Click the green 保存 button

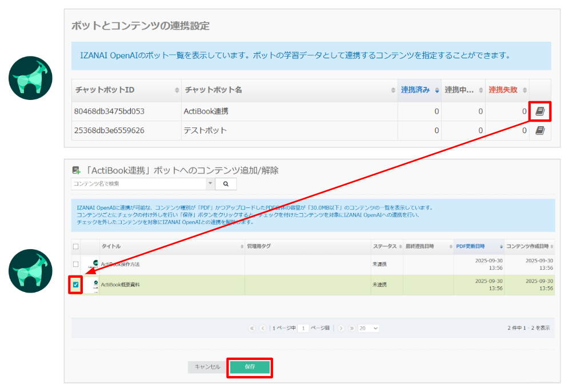(x=250, y=367)
